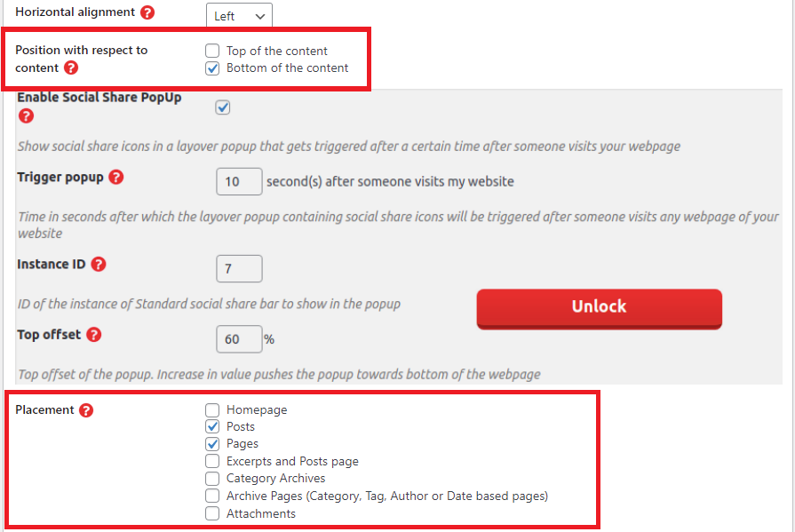The height and width of the screenshot is (532, 795).
Task: Enable Homepage placement checkbox
Action: pyautogui.click(x=212, y=410)
